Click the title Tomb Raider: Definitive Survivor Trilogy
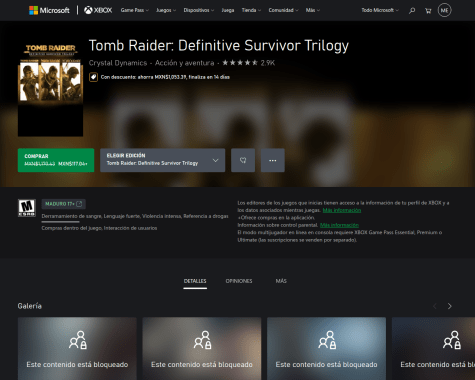 click(219, 46)
